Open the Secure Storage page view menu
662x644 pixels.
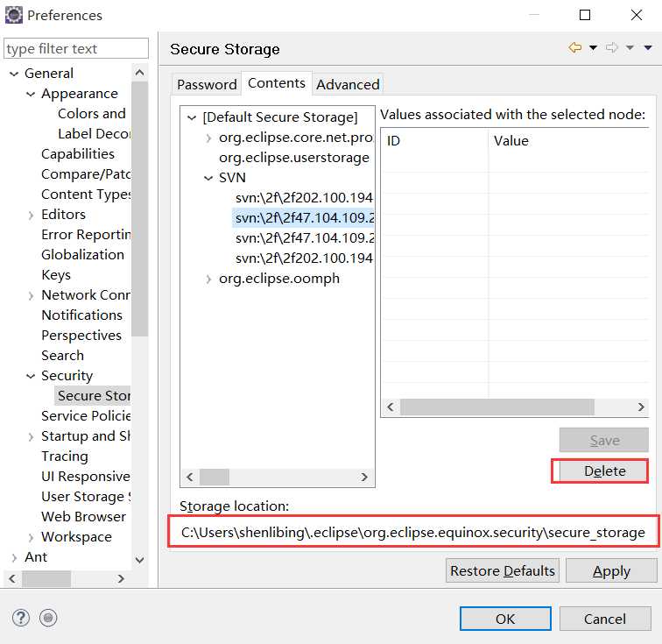(648, 47)
